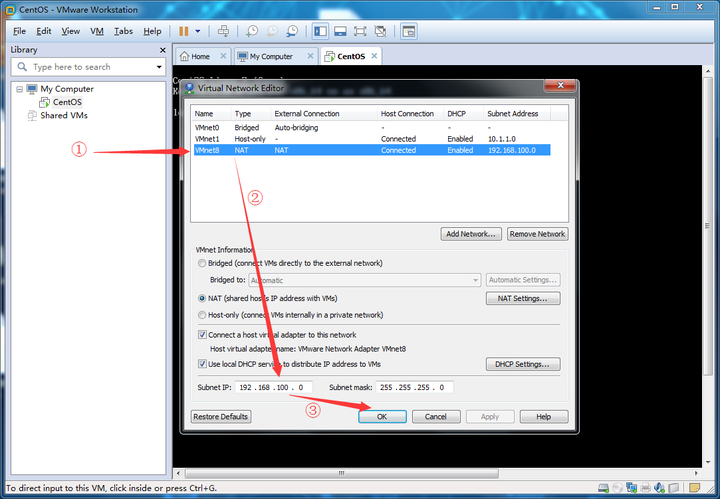Open the VM menu
720x499 pixels.
pyautogui.click(x=97, y=31)
